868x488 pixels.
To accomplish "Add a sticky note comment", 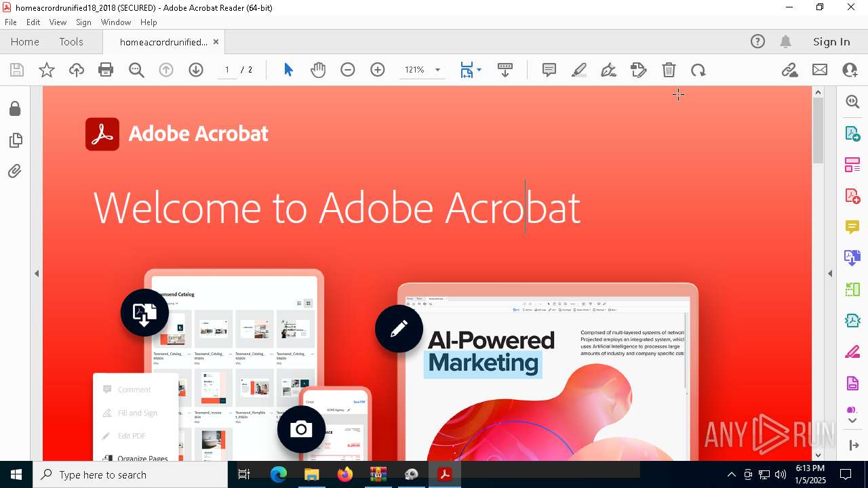I will (549, 70).
